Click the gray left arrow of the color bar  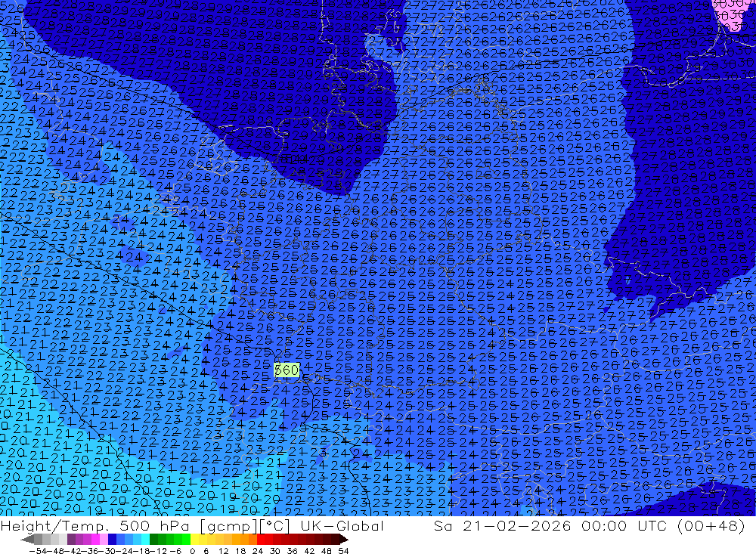pos(27,539)
